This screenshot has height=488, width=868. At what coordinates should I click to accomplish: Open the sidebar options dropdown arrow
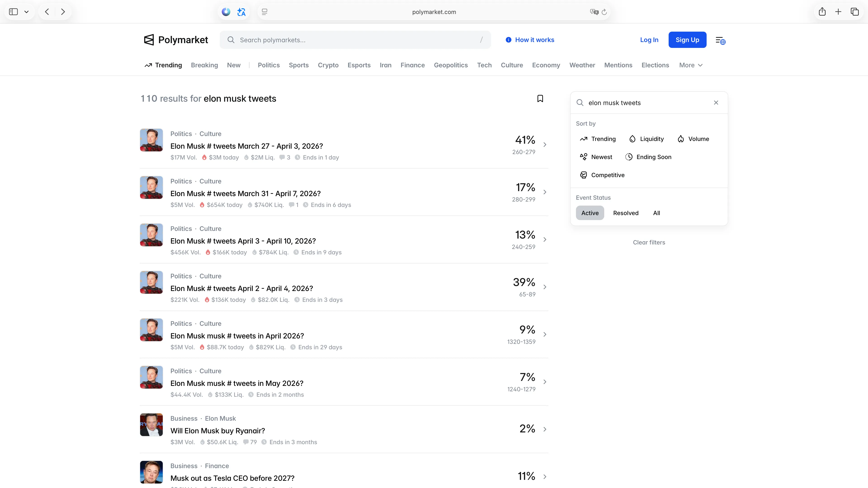coord(26,12)
